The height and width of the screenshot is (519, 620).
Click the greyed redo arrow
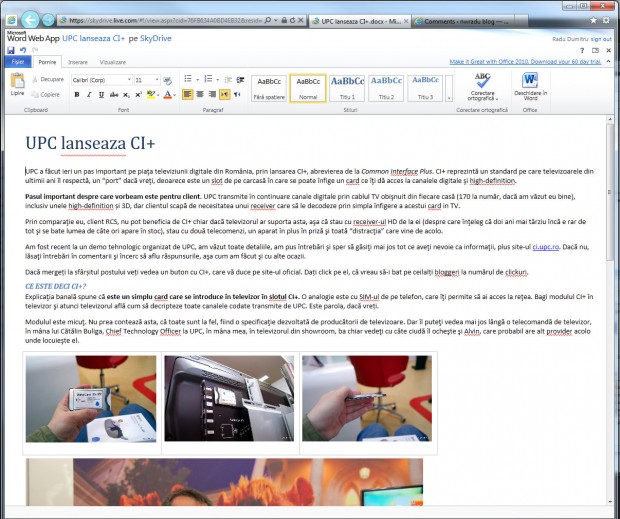click(x=35, y=50)
